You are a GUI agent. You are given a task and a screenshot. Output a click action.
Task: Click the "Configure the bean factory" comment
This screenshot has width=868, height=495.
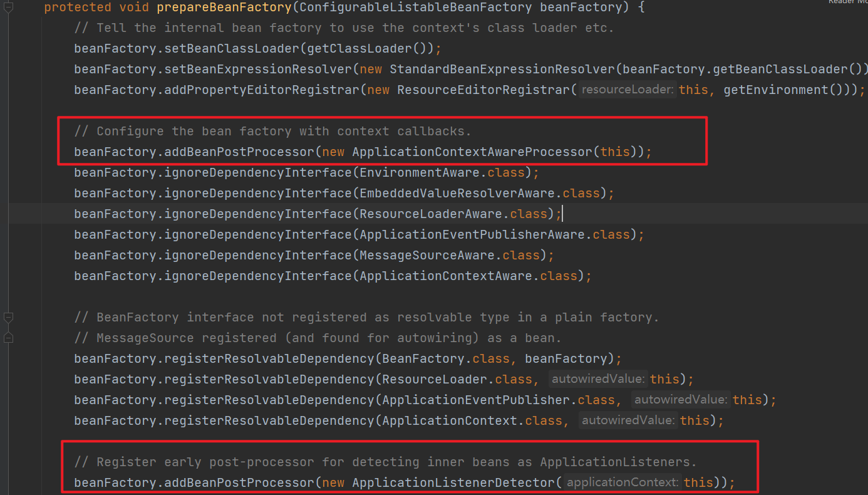pyautogui.click(x=272, y=131)
